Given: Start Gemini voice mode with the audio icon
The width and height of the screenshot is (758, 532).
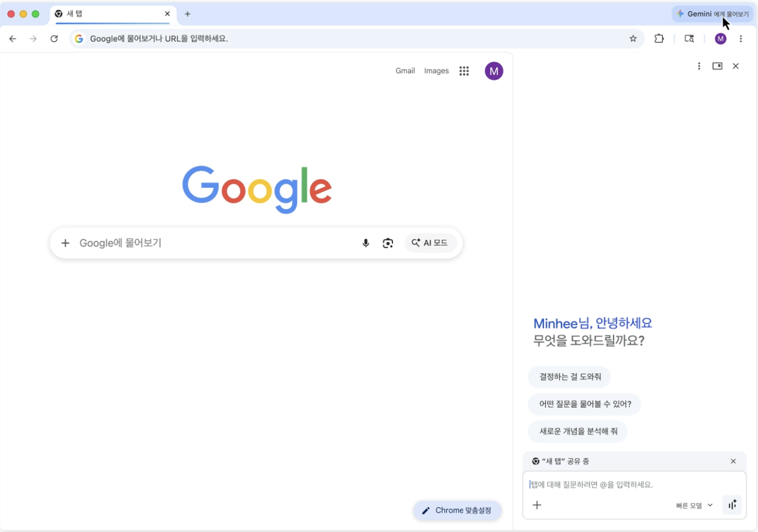Looking at the screenshot, I should click(732, 505).
